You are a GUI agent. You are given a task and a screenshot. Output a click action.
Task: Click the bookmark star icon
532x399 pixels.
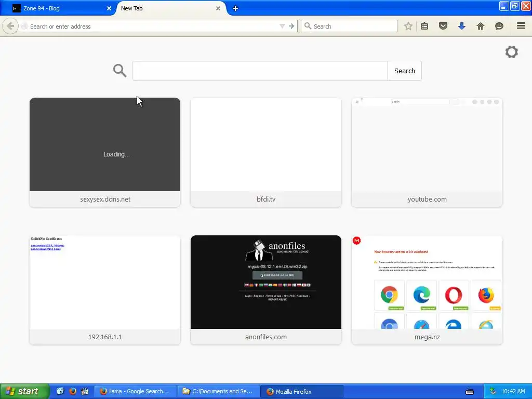408,26
